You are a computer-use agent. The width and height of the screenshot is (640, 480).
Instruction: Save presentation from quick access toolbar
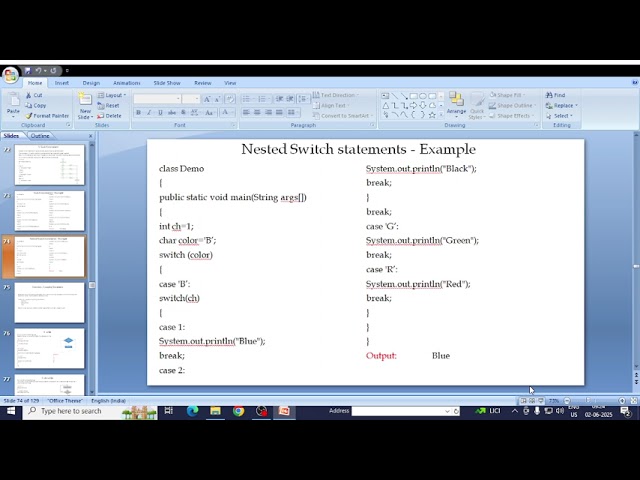pyautogui.click(x=28, y=71)
